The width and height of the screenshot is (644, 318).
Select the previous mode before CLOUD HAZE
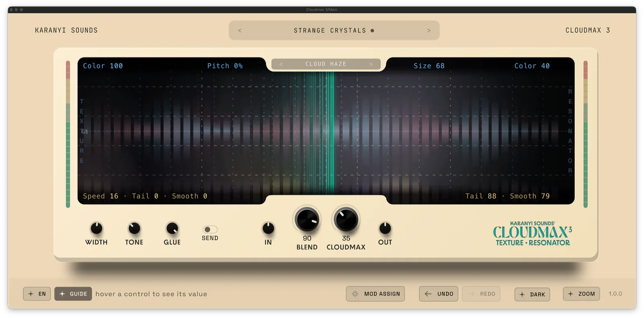[281, 64]
